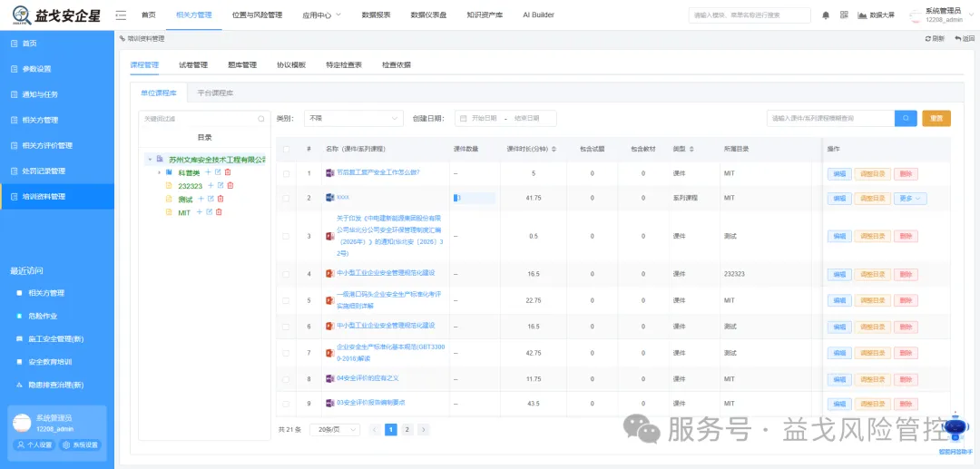980x469 pixels.
Task: Switch to 题库管理 tab
Action: click(242, 65)
